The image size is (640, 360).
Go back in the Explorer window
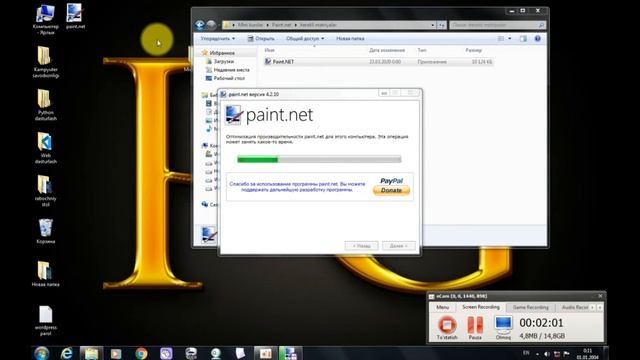(x=200, y=25)
